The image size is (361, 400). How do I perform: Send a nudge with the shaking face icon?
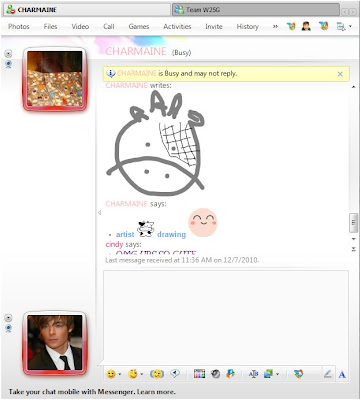click(157, 374)
